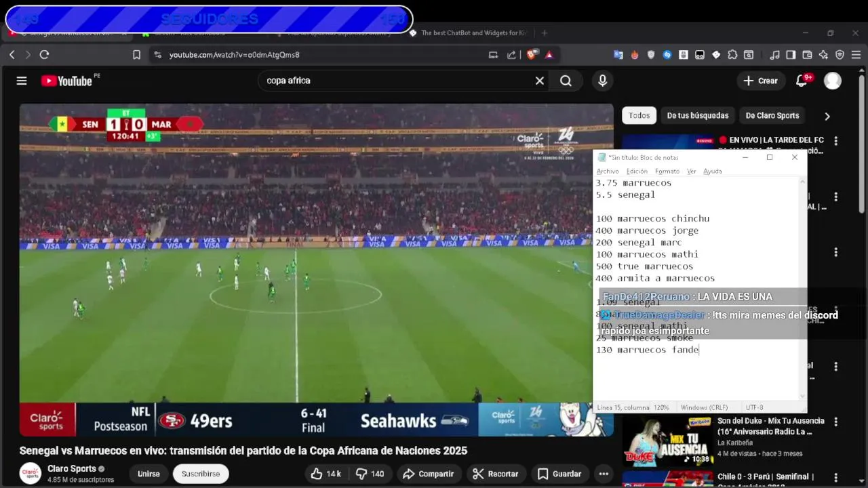Open options menu for 'Son del Duke' video
This screenshot has height=488, width=868.
pos(835,422)
